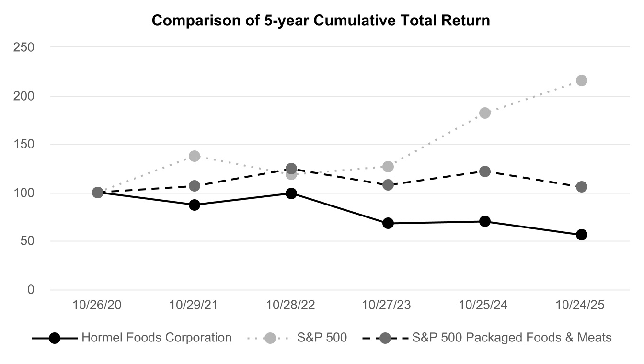
Task: Select the S&P 500 point at 10/29/21
Action: point(195,156)
